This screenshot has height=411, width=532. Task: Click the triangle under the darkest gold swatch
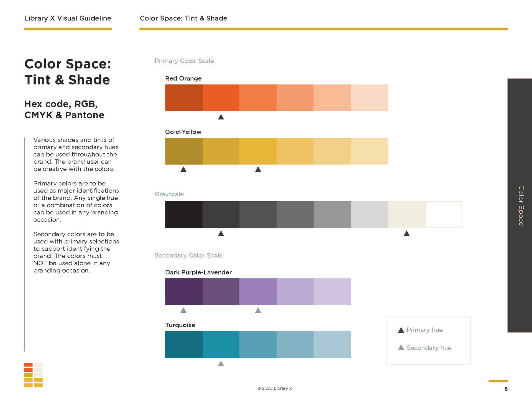[183, 169]
